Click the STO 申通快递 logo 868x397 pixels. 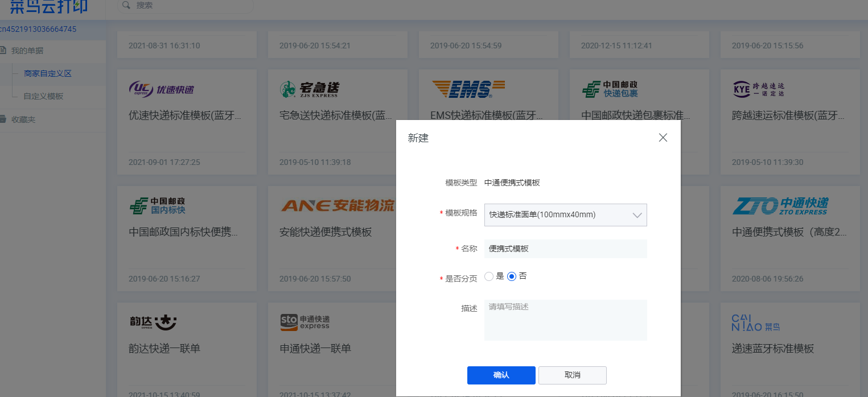tap(305, 322)
